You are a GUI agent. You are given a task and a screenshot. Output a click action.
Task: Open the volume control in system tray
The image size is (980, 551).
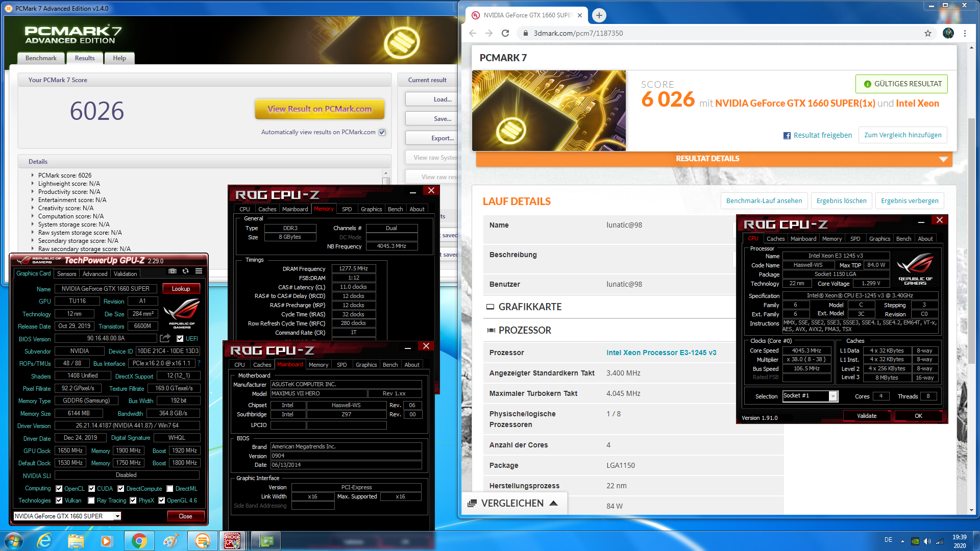pyautogui.click(x=927, y=541)
